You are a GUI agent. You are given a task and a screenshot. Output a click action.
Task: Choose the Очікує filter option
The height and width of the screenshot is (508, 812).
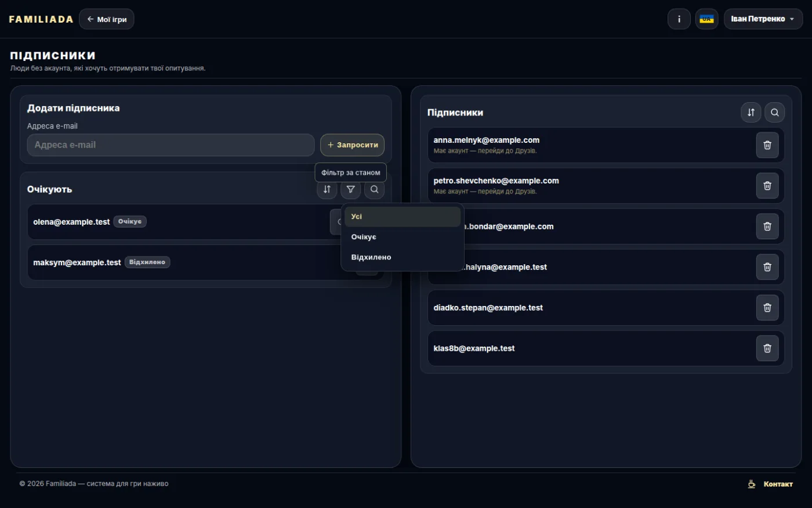click(403, 237)
